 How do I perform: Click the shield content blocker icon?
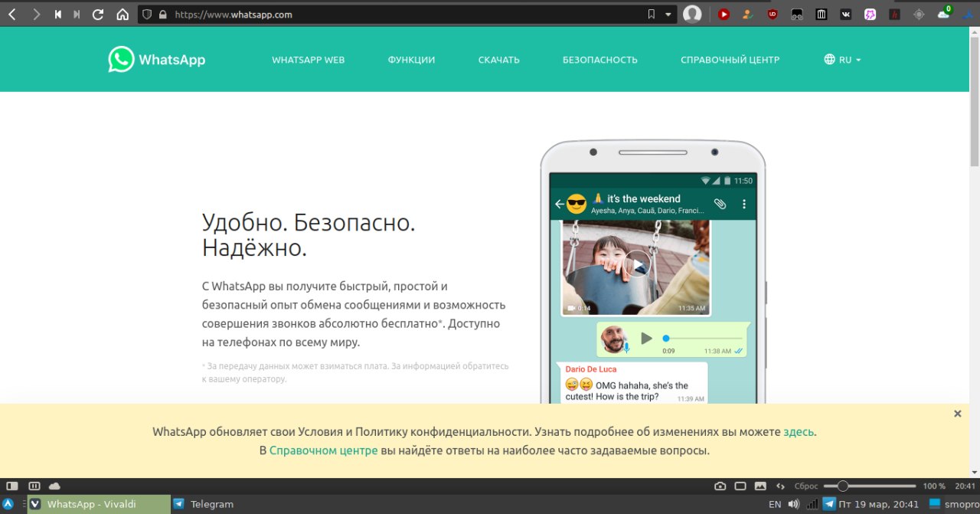click(147, 14)
